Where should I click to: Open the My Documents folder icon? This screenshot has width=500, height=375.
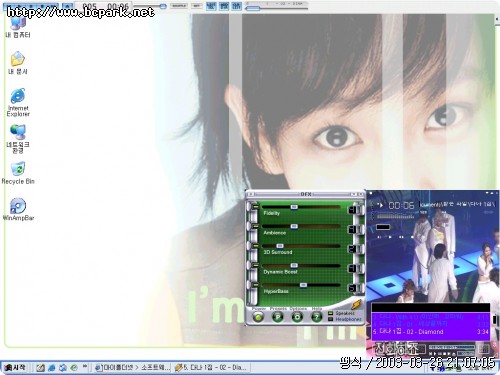[18, 62]
